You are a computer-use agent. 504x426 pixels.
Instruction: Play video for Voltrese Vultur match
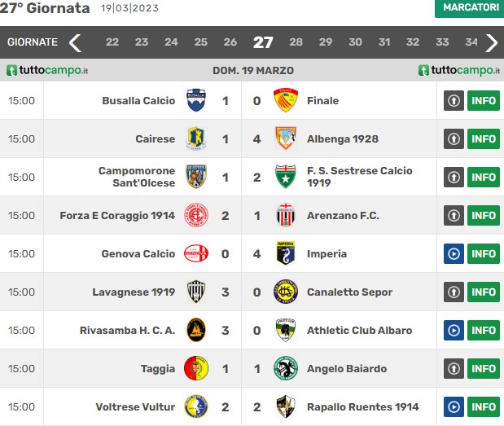(454, 406)
